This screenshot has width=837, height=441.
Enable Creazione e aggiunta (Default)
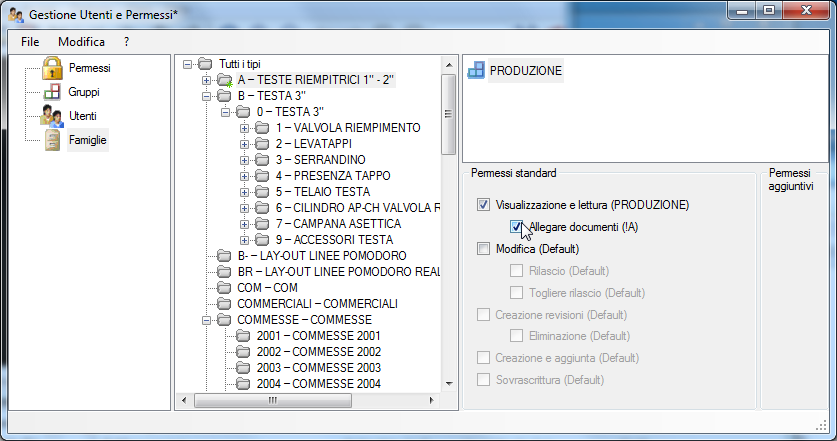(x=484, y=358)
